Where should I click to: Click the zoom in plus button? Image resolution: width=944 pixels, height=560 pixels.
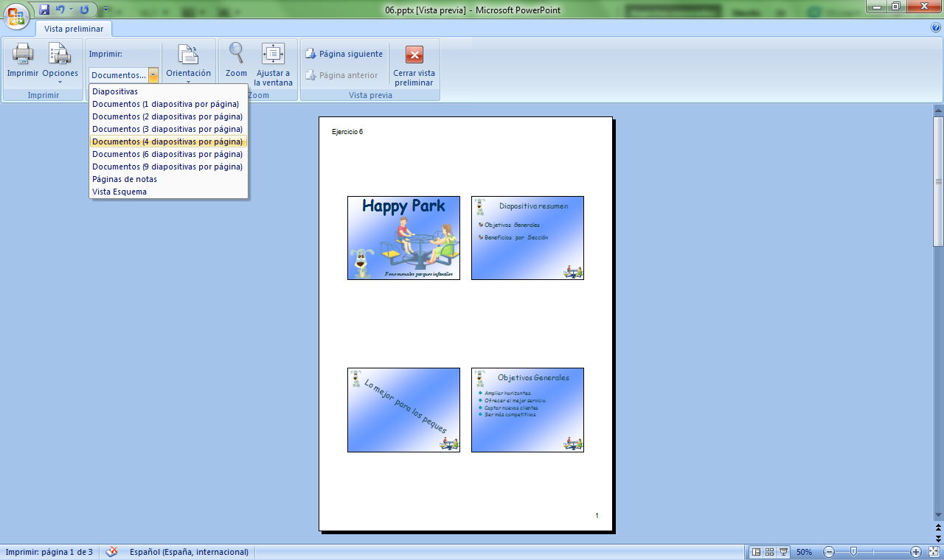(x=916, y=552)
